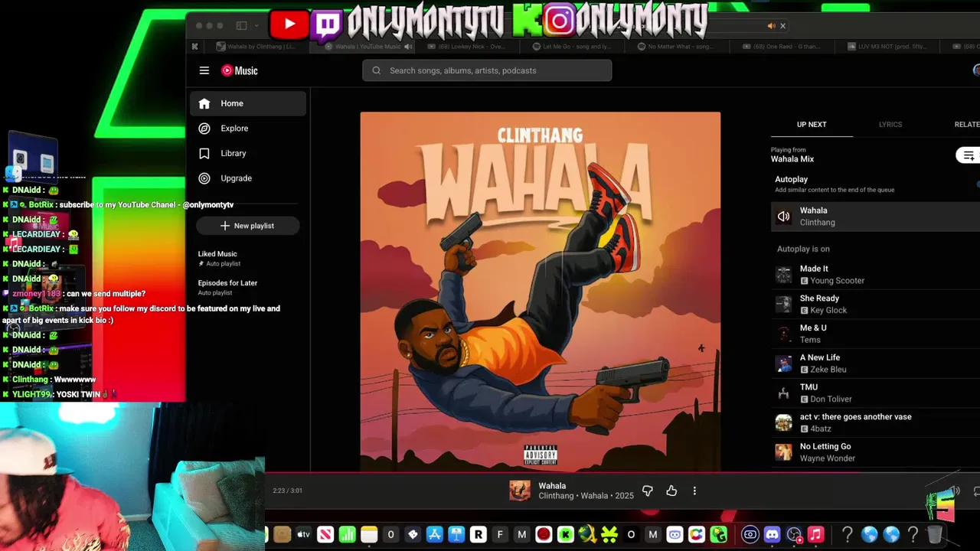Play TMU by Don Toliver from the queue
This screenshot has width=980, height=551.
[x=875, y=393]
